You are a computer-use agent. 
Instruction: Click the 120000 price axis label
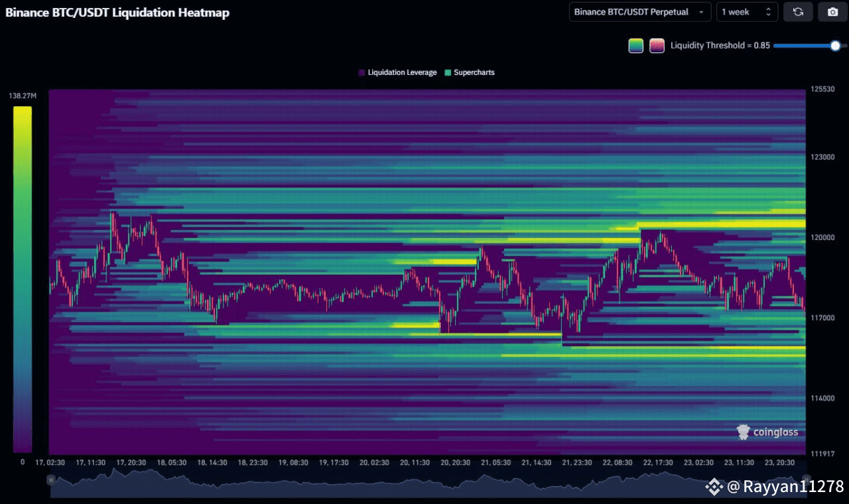[x=822, y=237]
